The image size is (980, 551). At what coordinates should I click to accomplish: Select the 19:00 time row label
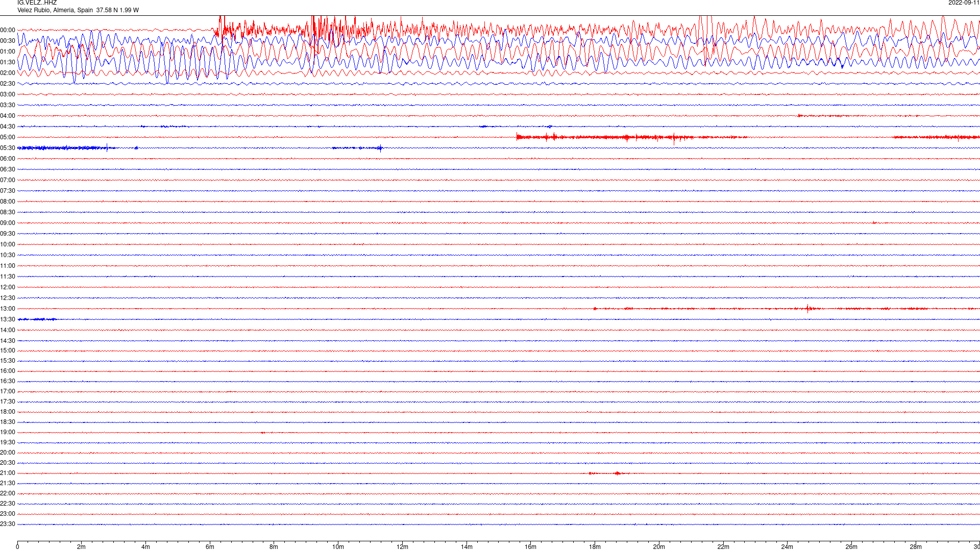click(x=8, y=432)
